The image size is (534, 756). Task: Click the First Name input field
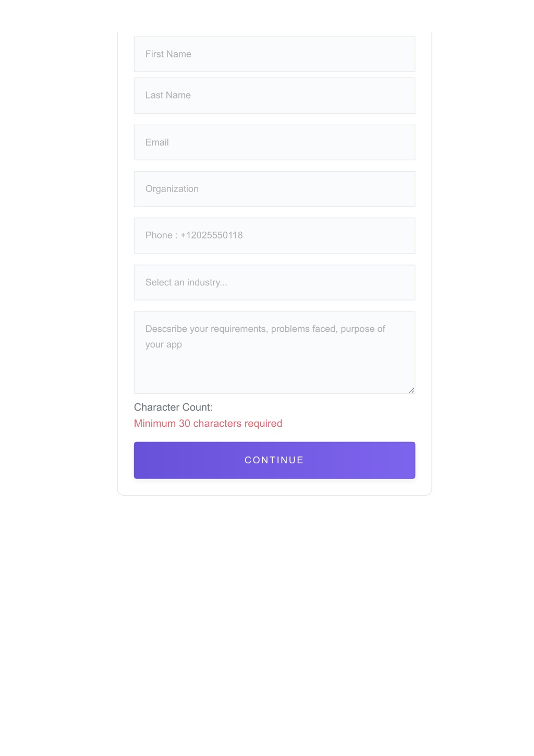click(274, 54)
